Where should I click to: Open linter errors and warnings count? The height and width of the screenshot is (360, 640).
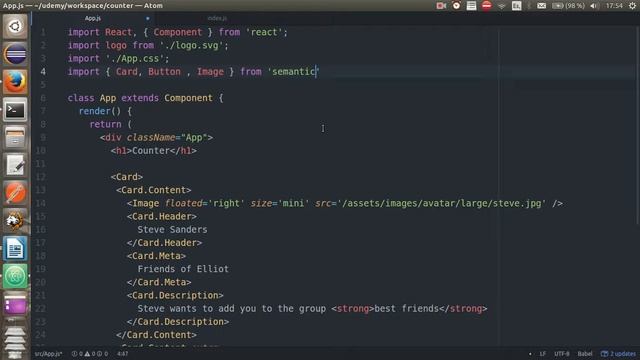(x=90, y=354)
